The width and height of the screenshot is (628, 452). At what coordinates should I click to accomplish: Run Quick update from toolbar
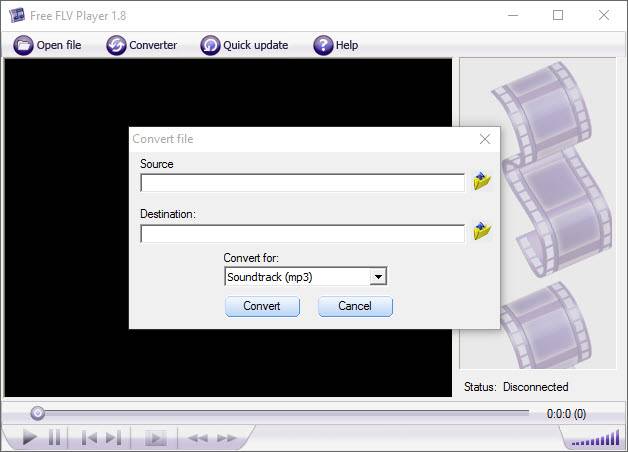pyautogui.click(x=245, y=45)
